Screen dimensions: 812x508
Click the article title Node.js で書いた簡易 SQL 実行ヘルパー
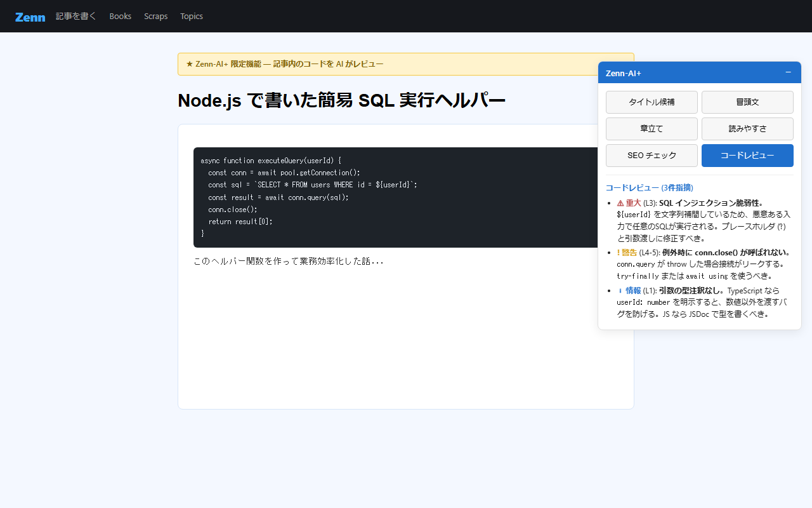341,100
